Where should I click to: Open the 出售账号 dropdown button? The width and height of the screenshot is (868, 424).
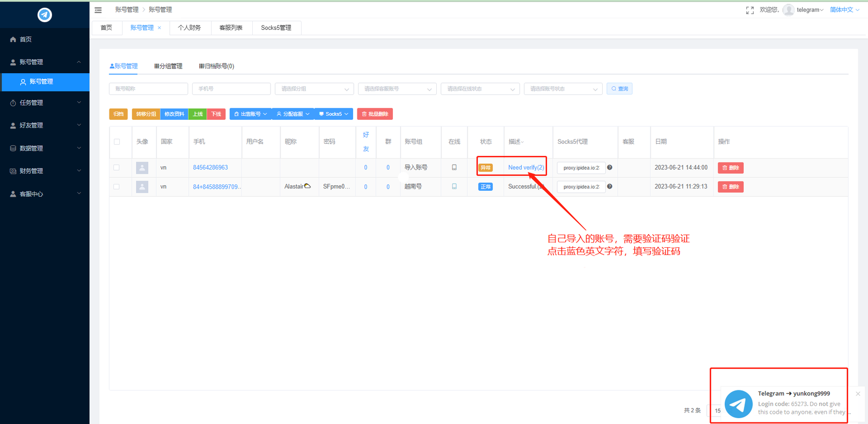(x=250, y=114)
